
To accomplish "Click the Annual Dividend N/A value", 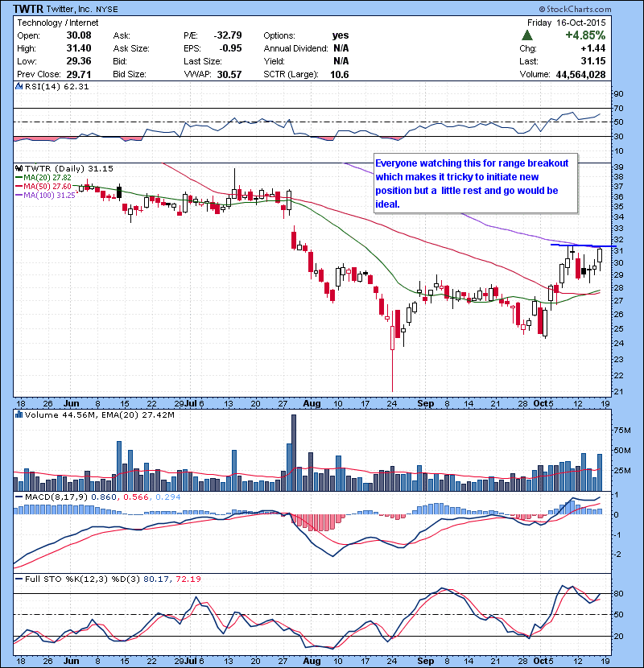I will point(341,48).
